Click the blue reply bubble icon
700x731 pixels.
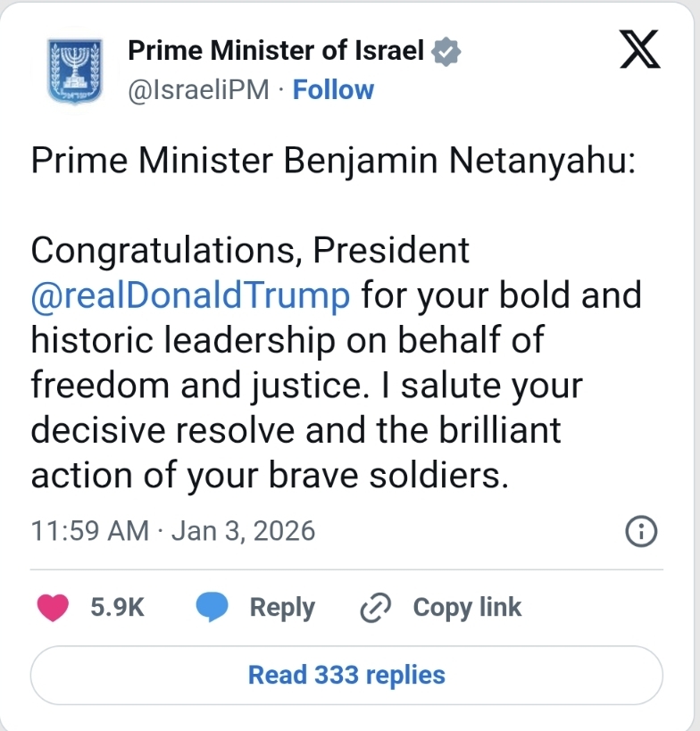(212, 608)
